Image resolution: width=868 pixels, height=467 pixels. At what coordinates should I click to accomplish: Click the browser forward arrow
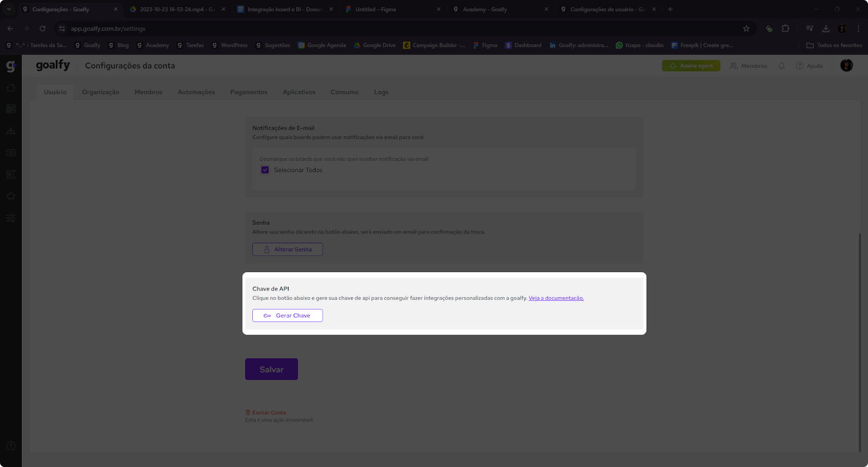(26, 28)
